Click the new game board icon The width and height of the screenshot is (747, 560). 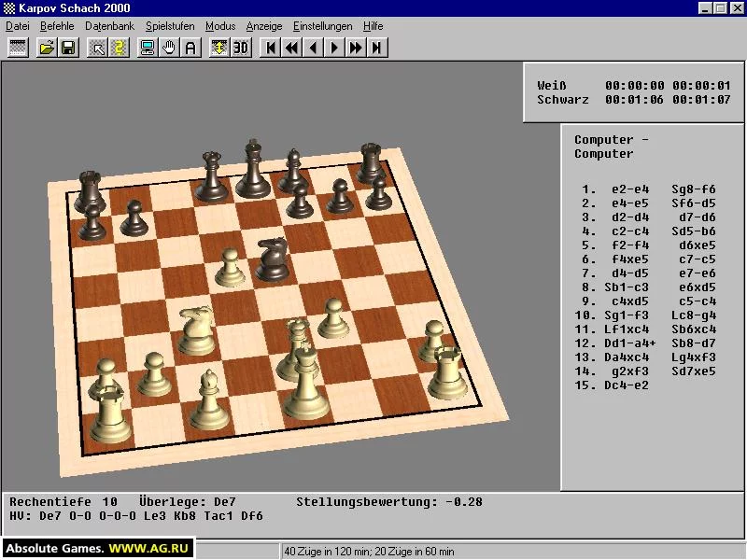coord(18,48)
